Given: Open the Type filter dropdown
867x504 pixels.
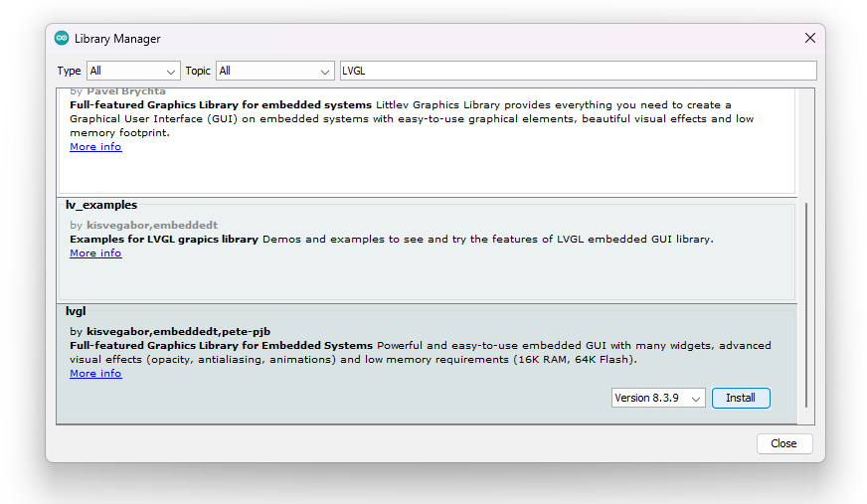Looking at the screenshot, I should (132, 71).
